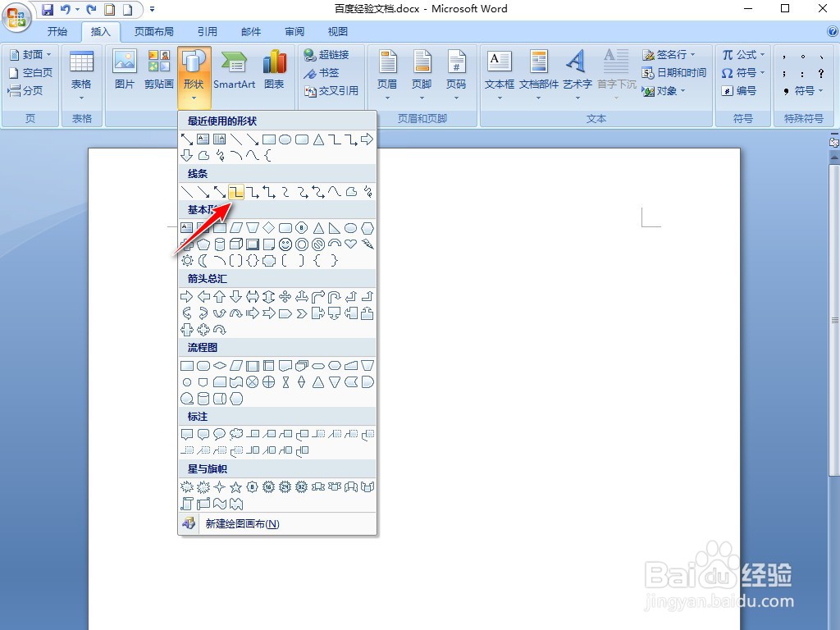This screenshot has height=630, width=840.
Task: Click the 分页 page break button
Action: click(x=25, y=90)
